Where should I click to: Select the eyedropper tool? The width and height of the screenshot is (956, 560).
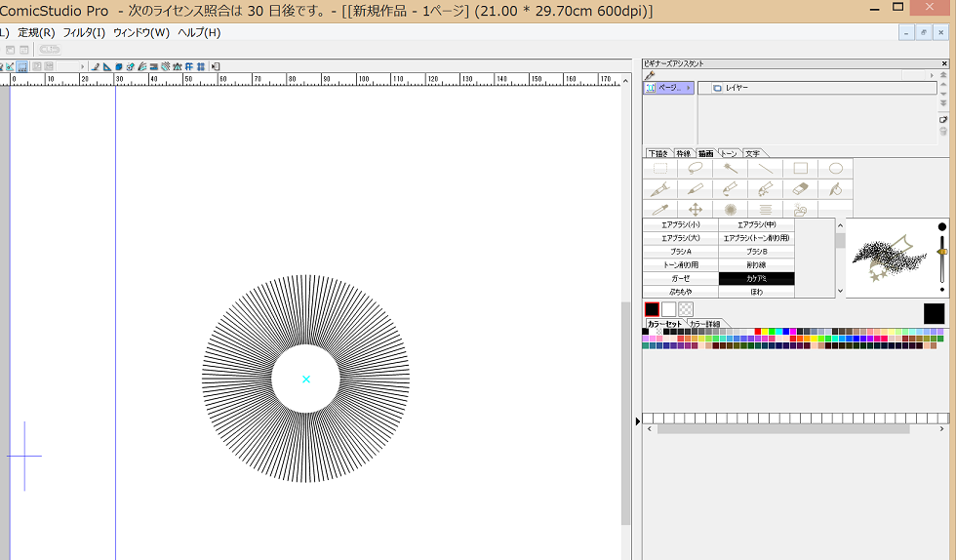660,210
